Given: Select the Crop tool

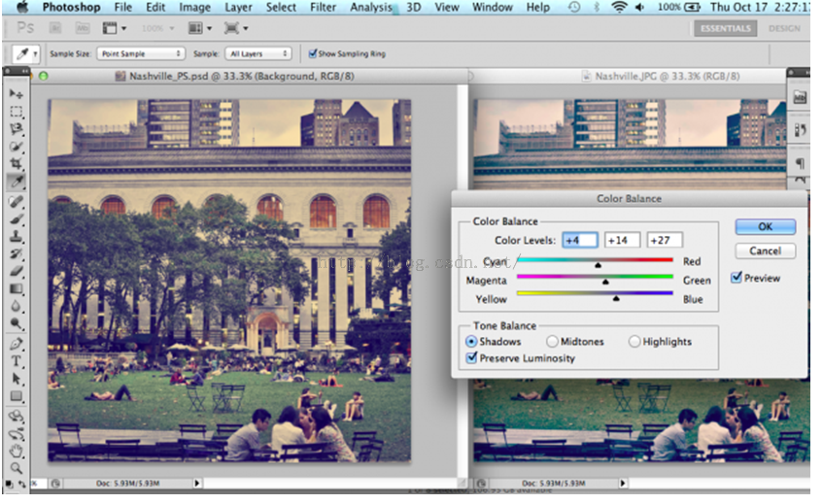Looking at the screenshot, I should click(17, 164).
